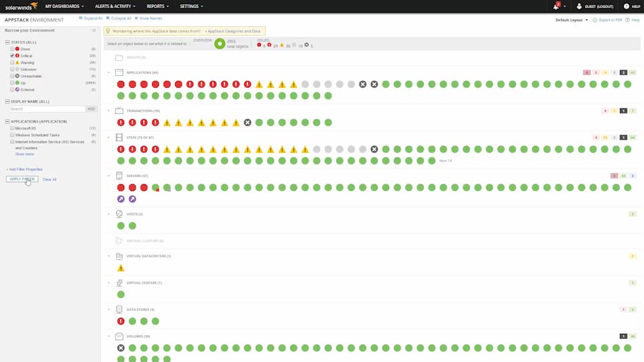Click the Applications category icon

click(119, 72)
